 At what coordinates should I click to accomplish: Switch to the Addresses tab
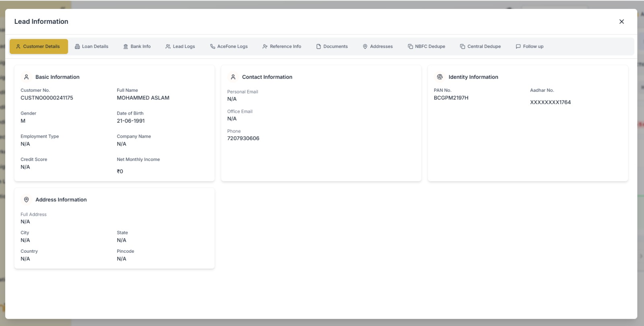click(378, 46)
